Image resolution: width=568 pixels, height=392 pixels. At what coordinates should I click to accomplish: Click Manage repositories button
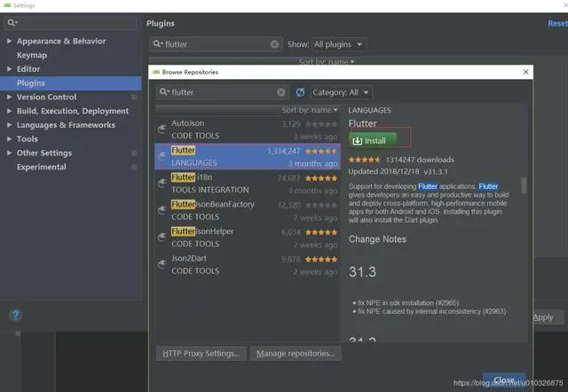coord(296,353)
